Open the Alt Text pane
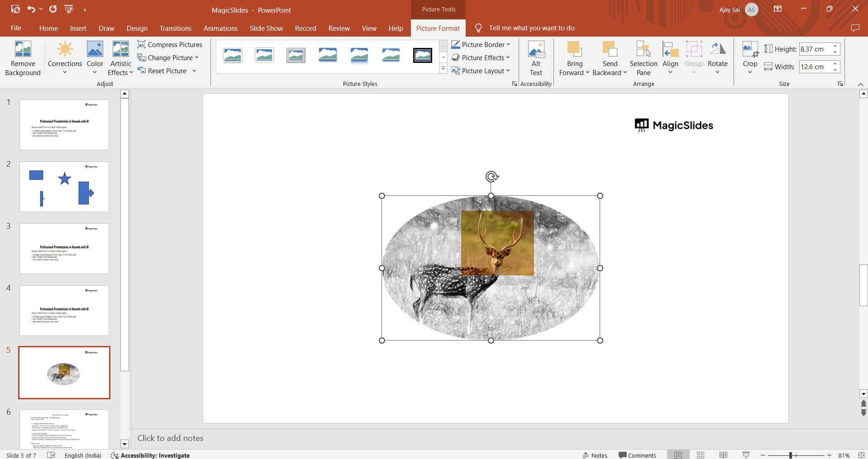This screenshot has height=459, width=868. [x=536, y=58]
